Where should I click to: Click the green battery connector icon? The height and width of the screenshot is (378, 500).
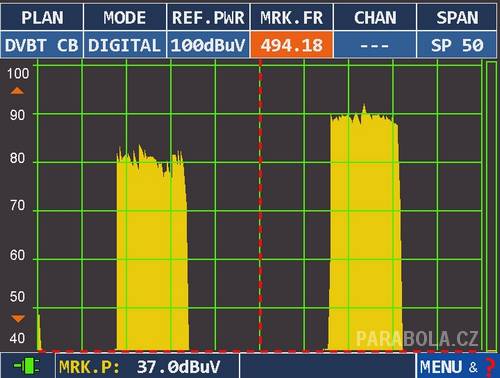click(x=27, y=366)
